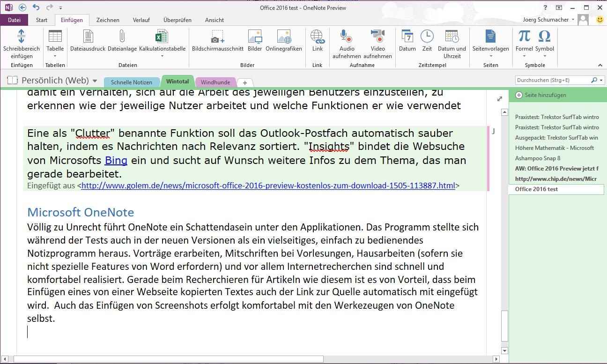Open ribbon display options
The width and height of the screenshot is (607, 364).
pyautogui.click(x=559, y=7)
